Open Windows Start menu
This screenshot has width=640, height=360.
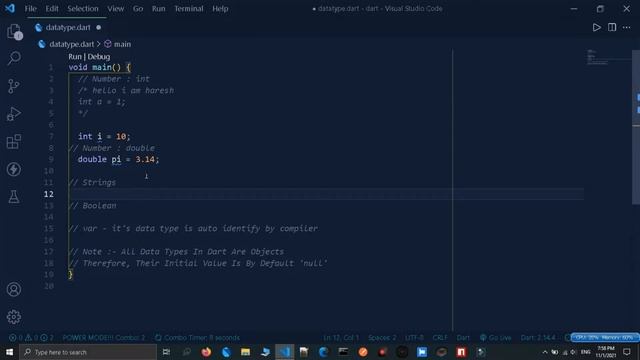tap(9, 352)
